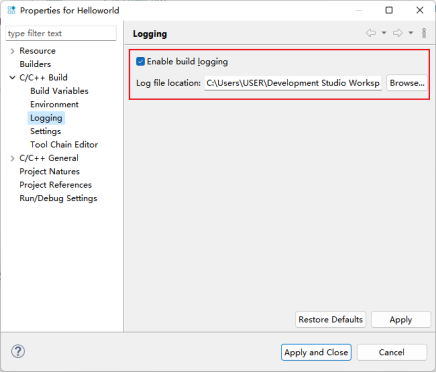436x373 pixels.
Task: Select the Build Variables page
Action: coord(59,91)
